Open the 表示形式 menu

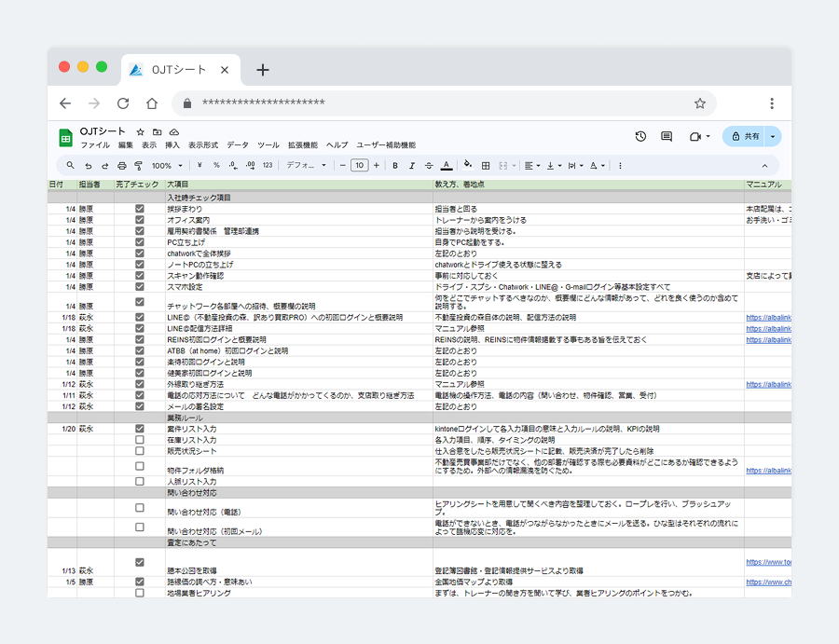click(202, 145)
